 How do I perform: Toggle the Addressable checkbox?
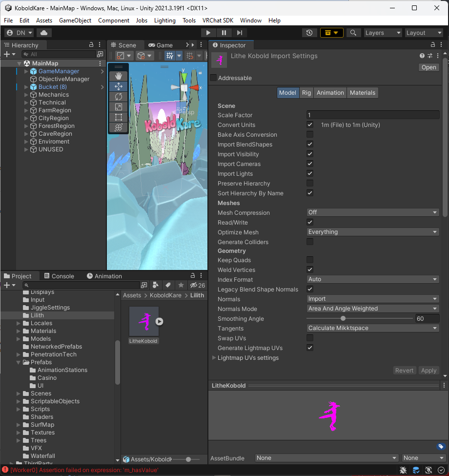214,78
